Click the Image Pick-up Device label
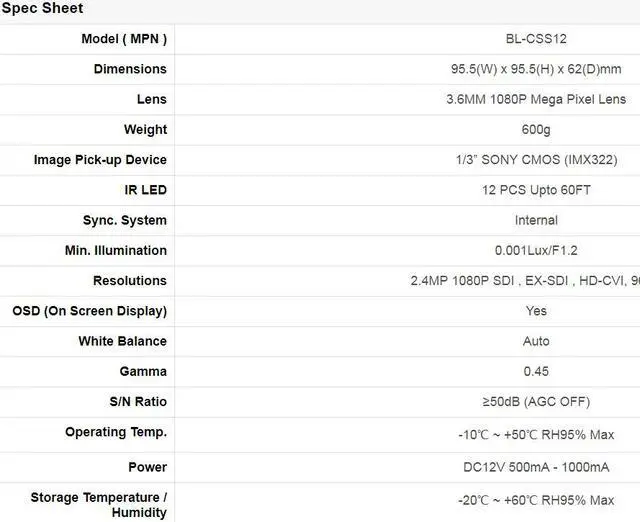Image resolution: width=640 pixels, height=522 pixels. pyautogui.click(x=100, y=160)
